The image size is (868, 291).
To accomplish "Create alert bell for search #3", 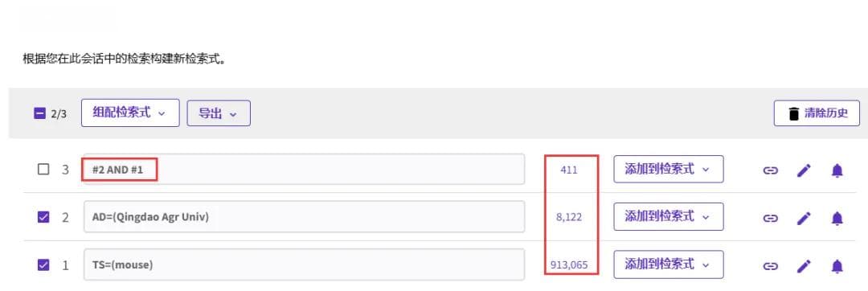I will [837, 170].
